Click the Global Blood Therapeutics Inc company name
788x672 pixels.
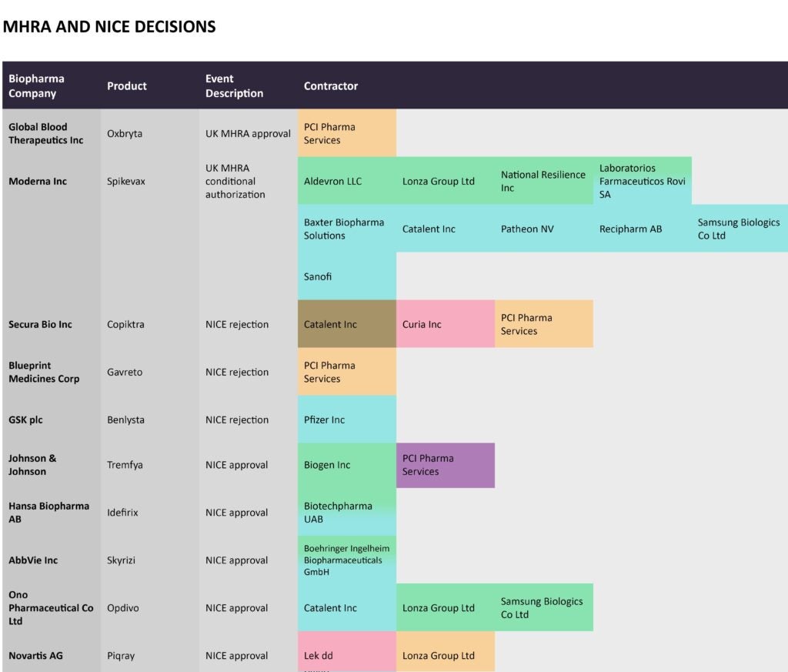click(x=46, y=133)
